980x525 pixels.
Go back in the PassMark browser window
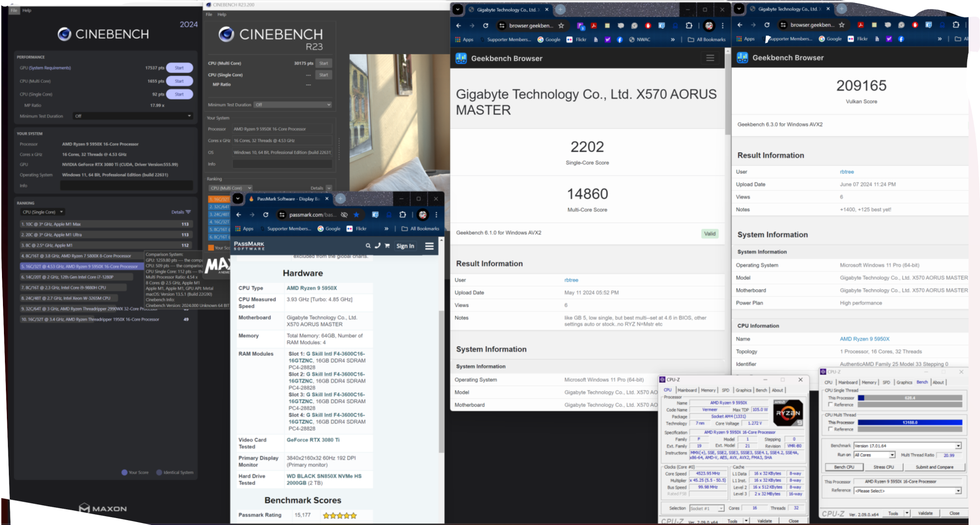[239, 215]
